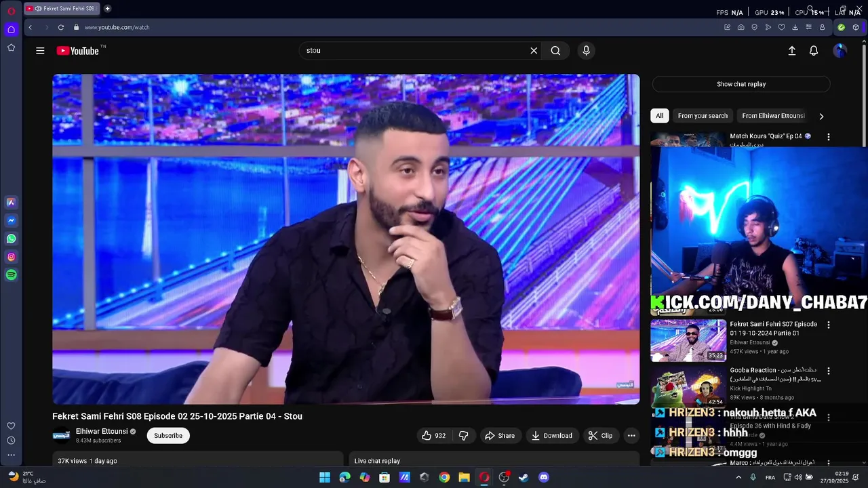Open Opera Easy Setup sliders icon
Screen dimensions: 868x488
coord(808,27)
